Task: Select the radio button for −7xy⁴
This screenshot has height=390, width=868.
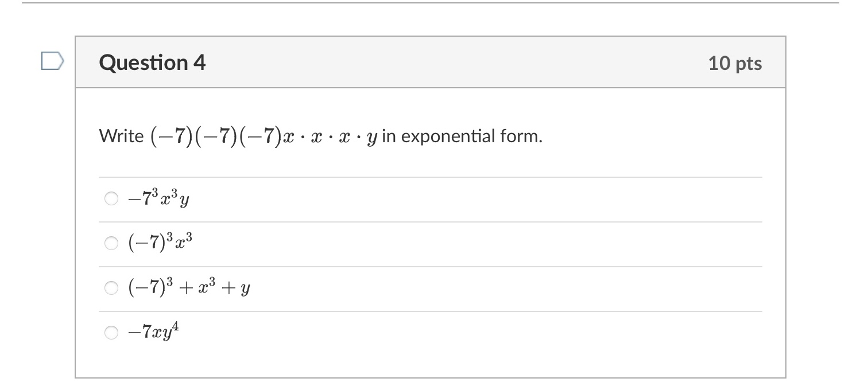Action: [x=111, y=331]
